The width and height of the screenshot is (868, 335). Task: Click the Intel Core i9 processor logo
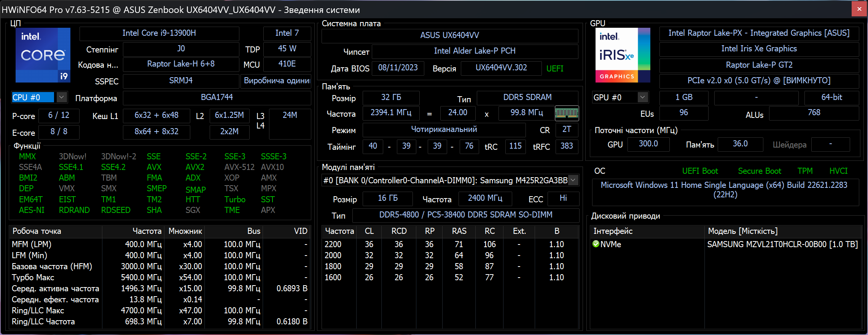tap(43, 55)
